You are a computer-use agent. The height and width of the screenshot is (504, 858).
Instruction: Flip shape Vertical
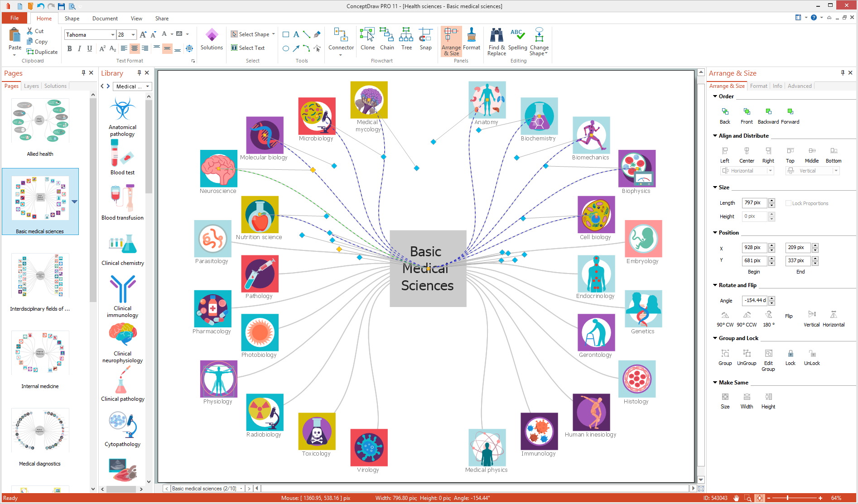point(812,319)
